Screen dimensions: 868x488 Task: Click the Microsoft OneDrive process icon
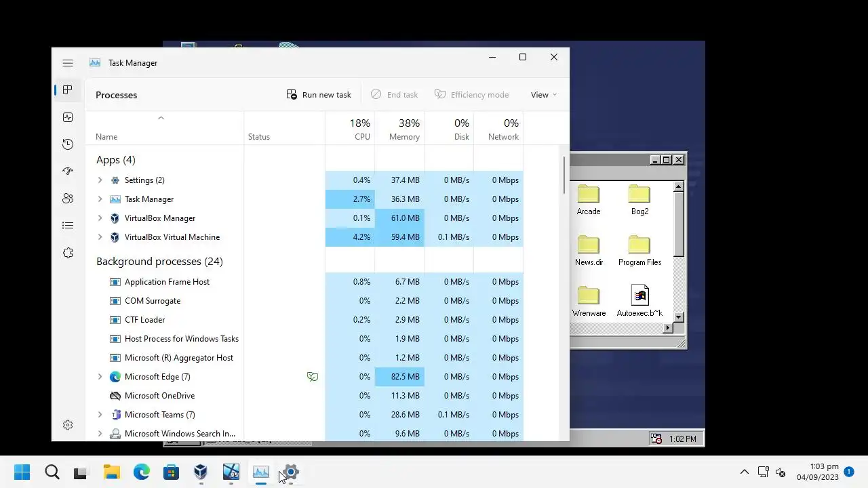point(115,396)
